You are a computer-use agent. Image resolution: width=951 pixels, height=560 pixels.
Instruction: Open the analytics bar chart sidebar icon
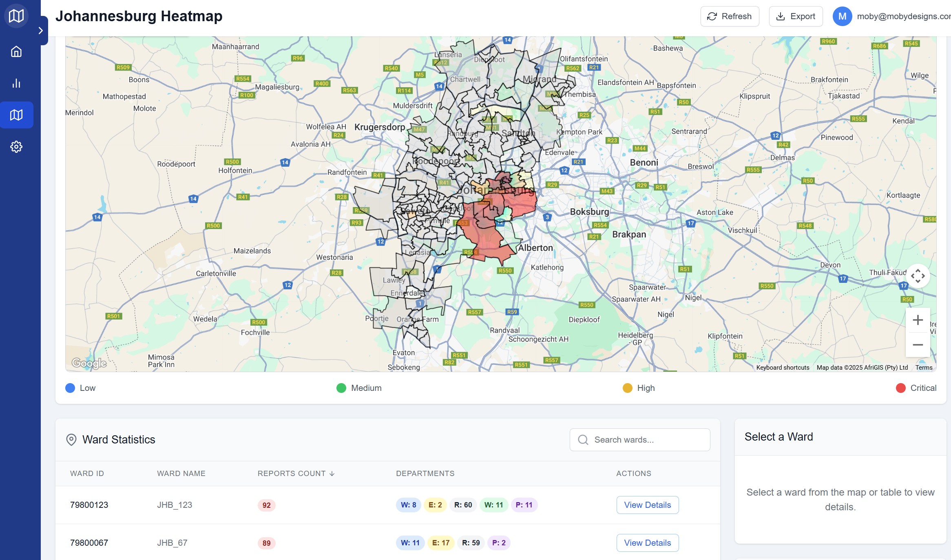(x=16, y=83)
